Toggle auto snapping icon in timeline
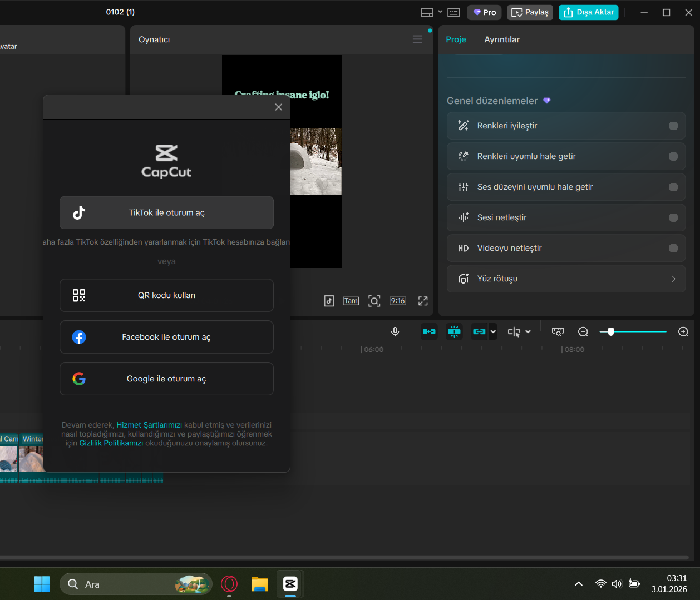700x600 pixels. pyautogui.click(x=455, y=331)
